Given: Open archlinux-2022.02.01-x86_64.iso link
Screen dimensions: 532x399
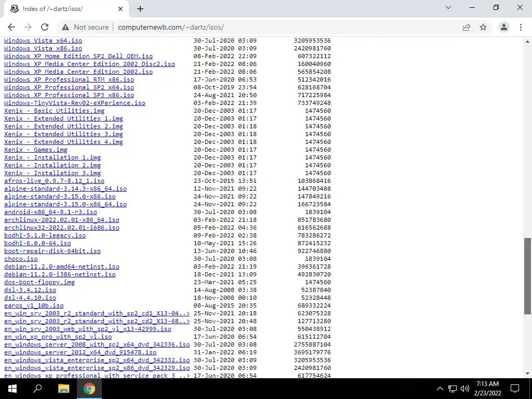Looking at the screenshot, I should point(62,220).
